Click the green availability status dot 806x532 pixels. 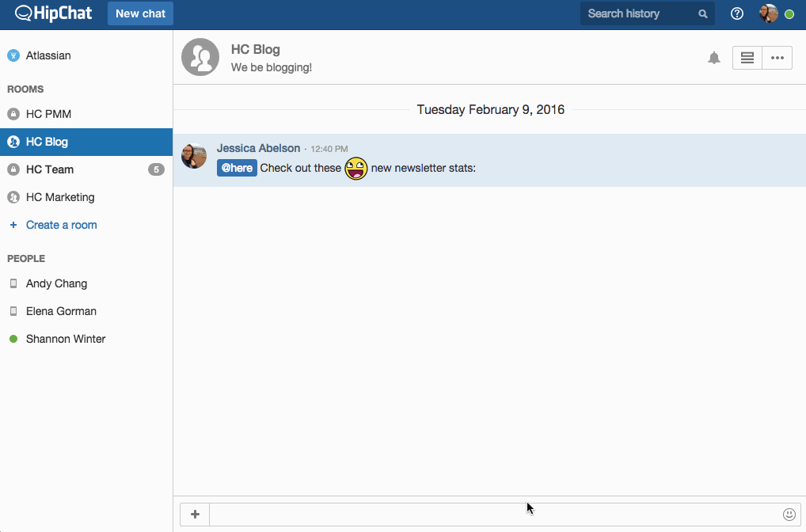(789, 14)
